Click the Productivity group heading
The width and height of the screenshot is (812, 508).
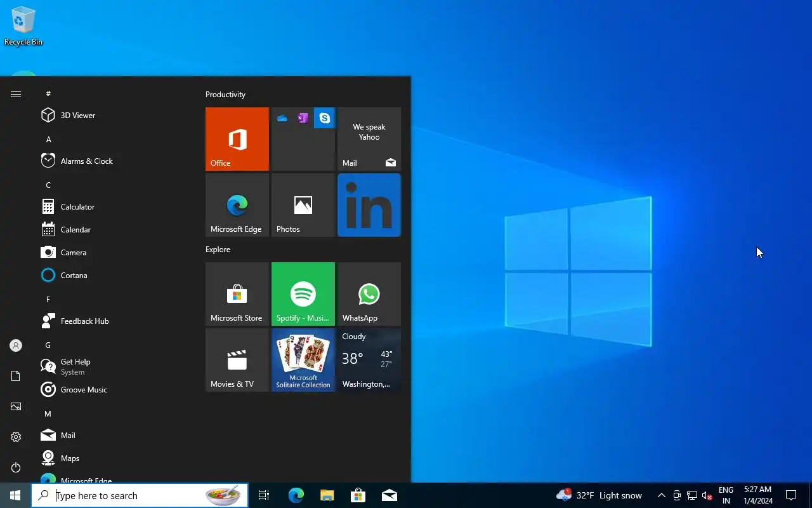pos(225,95)
